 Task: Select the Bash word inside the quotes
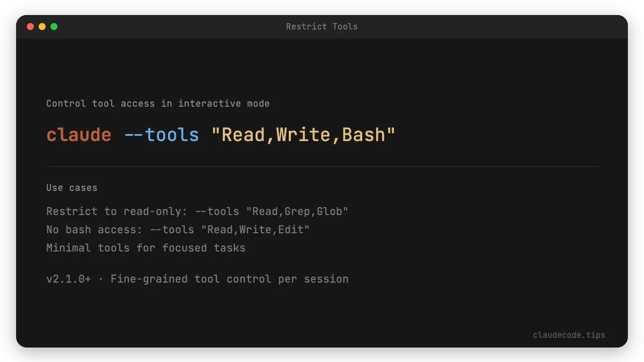365,135
